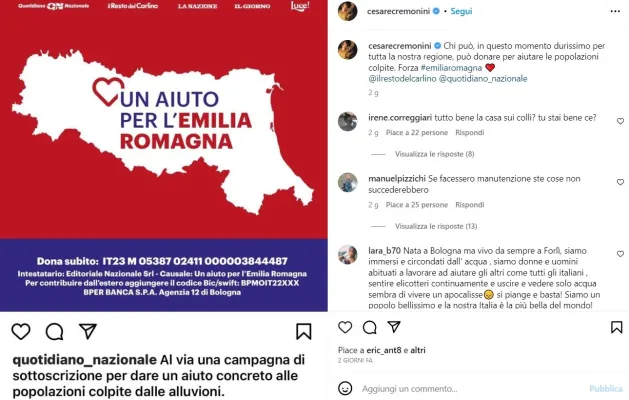
Task: Like manuelpizzichi's comment
Action: click(620, 182)
